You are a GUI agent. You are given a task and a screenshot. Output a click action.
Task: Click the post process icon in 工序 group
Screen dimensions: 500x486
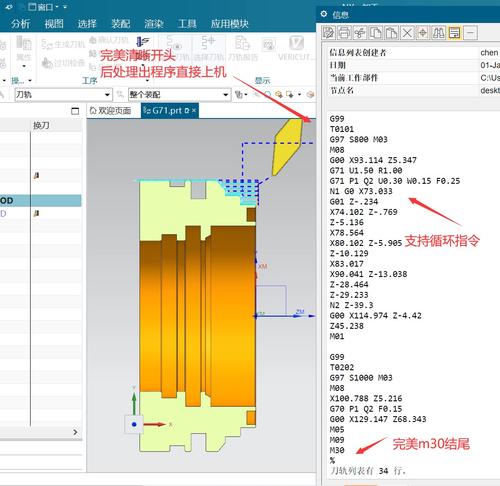143,42
